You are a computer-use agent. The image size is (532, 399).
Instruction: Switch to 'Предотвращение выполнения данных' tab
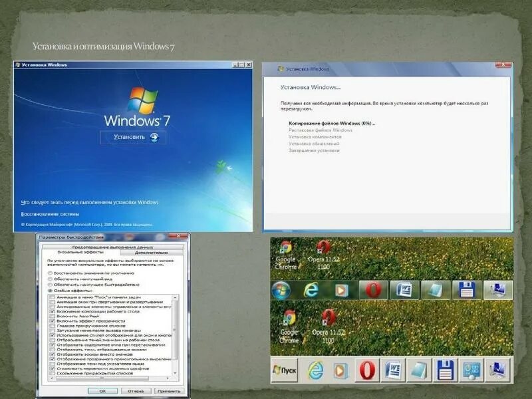(x=113, y=247)
